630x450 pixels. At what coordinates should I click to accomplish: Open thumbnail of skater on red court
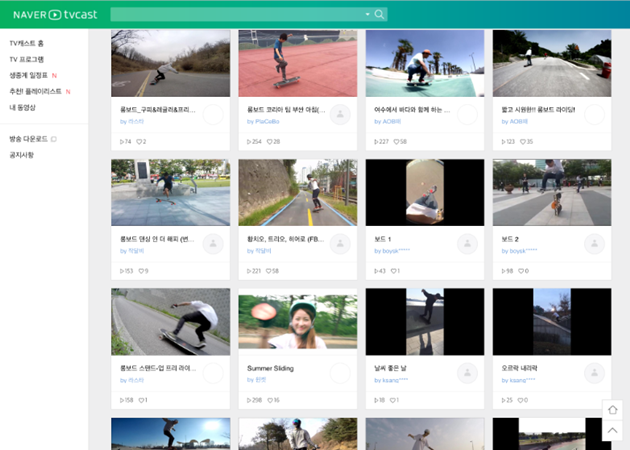pos(298,63)
